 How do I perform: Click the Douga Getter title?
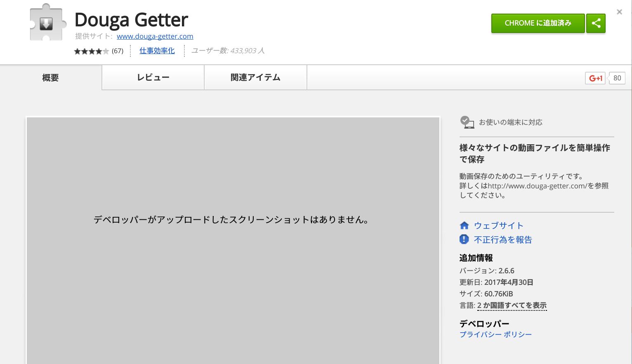pos(131,20)
